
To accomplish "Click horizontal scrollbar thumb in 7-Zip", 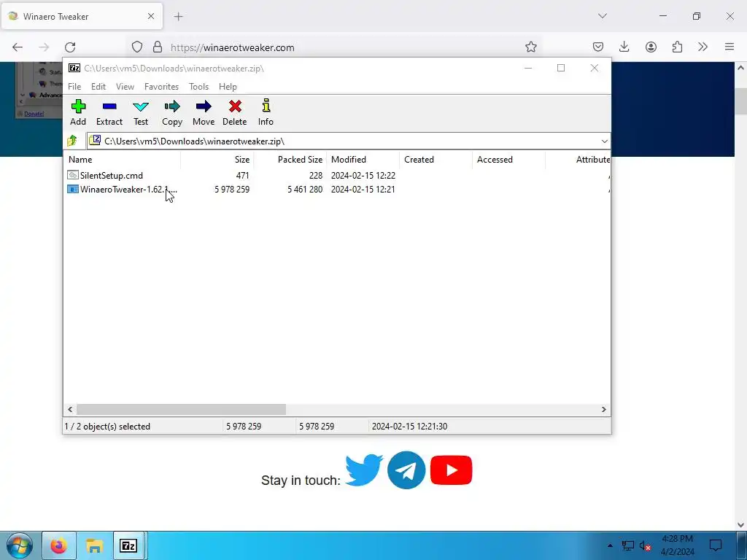I will [x=181, y=409].
